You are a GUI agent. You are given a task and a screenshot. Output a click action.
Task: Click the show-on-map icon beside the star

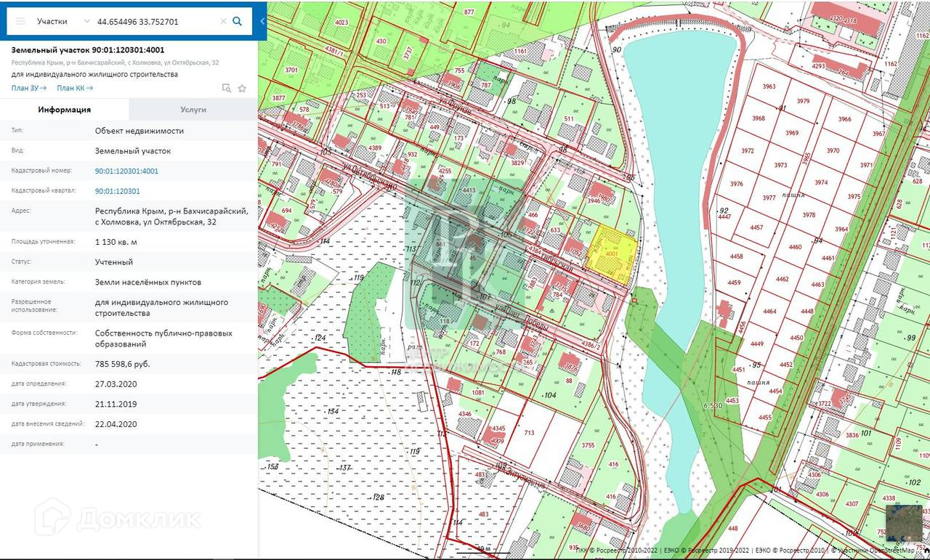coord(227,89)
